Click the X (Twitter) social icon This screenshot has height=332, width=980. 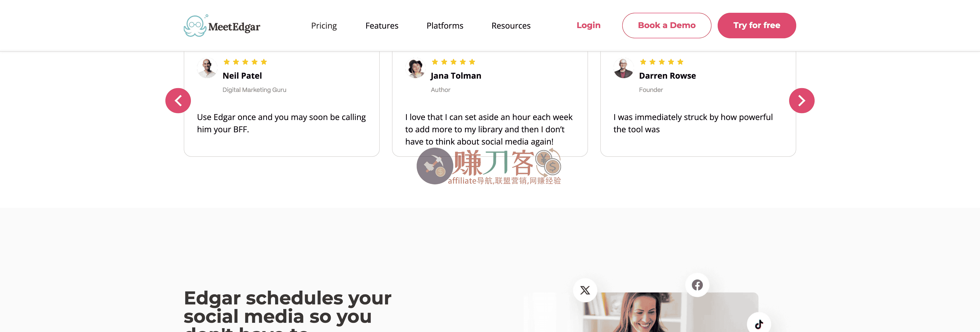[x=585, y=290]
